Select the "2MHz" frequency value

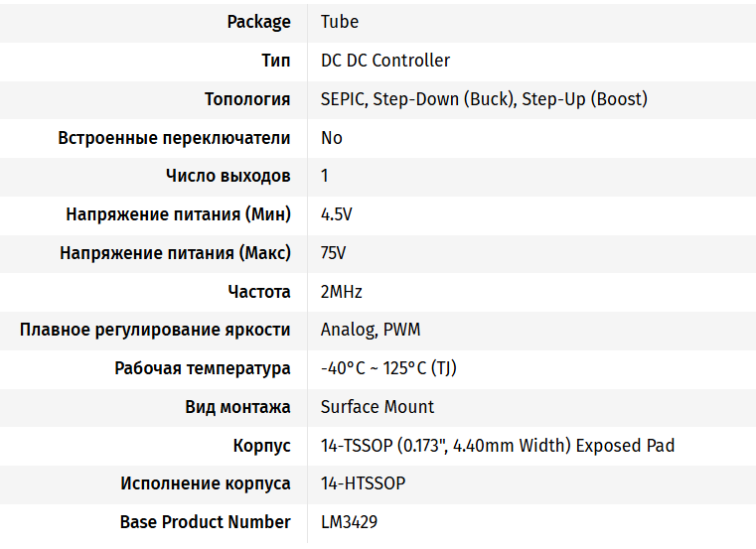[342, 292]
